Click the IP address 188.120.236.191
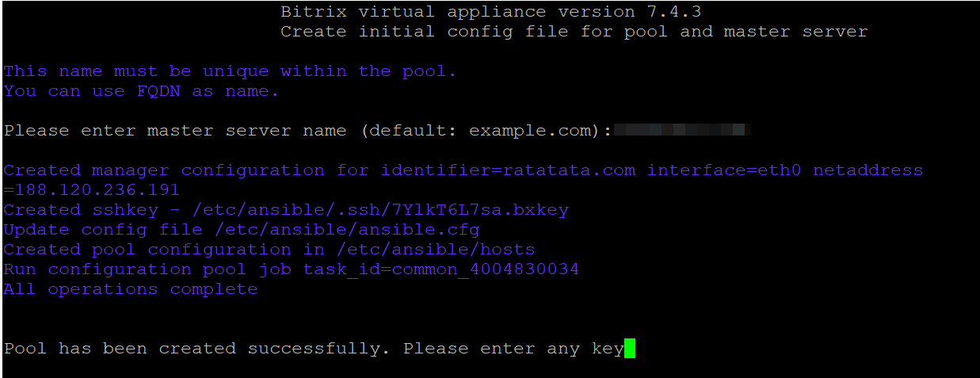Image resolution: width=980 pixels, height=378 pixels. coord(97,190)
